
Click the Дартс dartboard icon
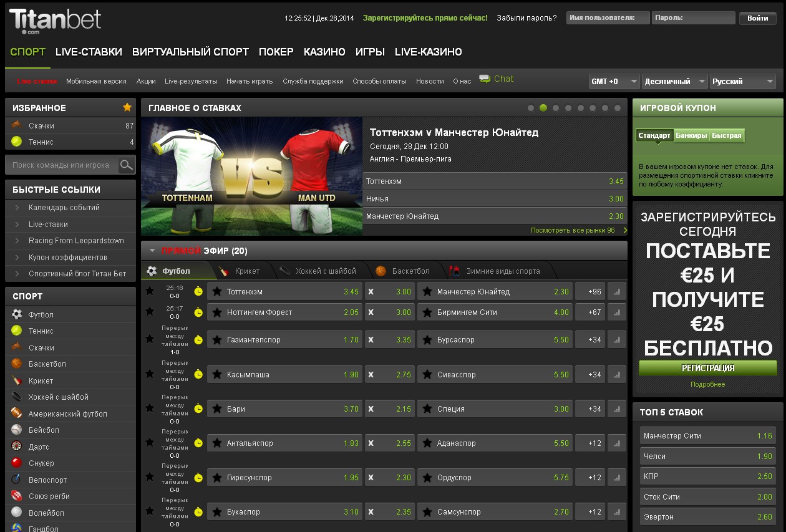click(x=17, y=447)
